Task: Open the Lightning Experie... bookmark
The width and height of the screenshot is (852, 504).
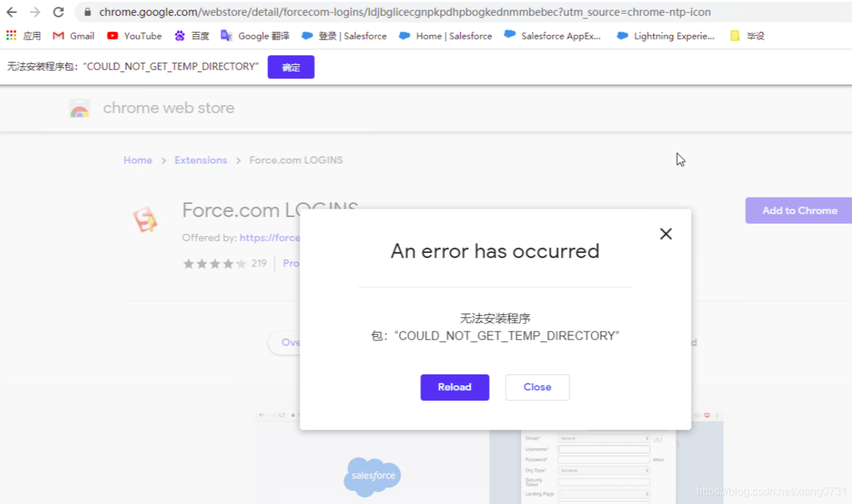Action: click(665, 35)
